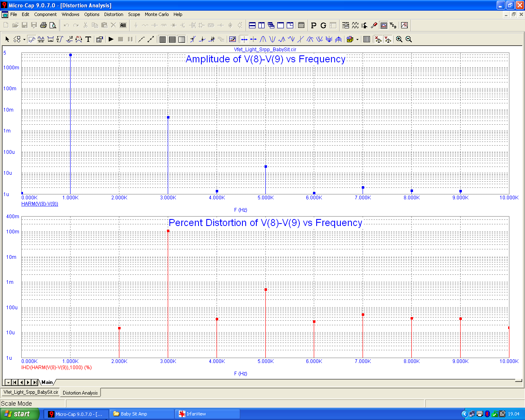Open the calculator tool icon
This screenshot has height=420, width=525.
point(301,25)
